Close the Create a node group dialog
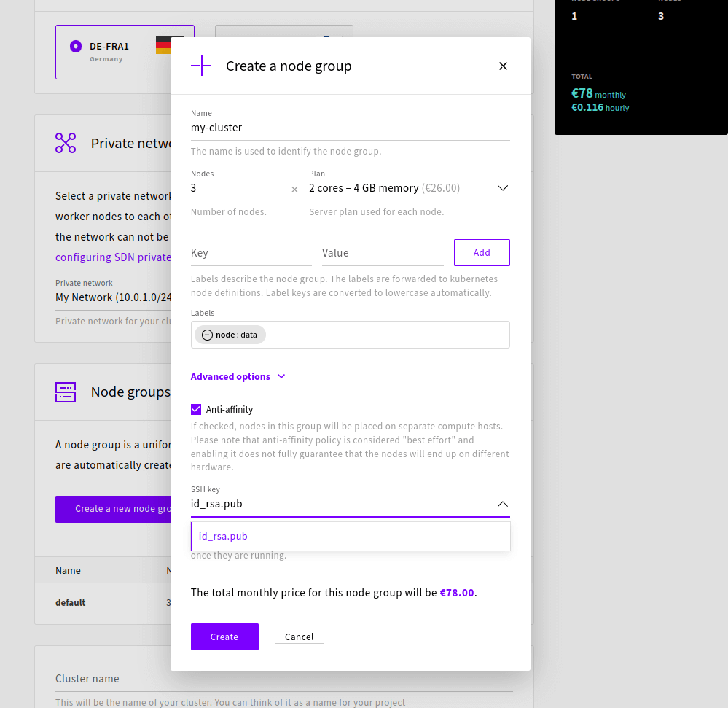728x708 pixels. [x=503, y=66]
